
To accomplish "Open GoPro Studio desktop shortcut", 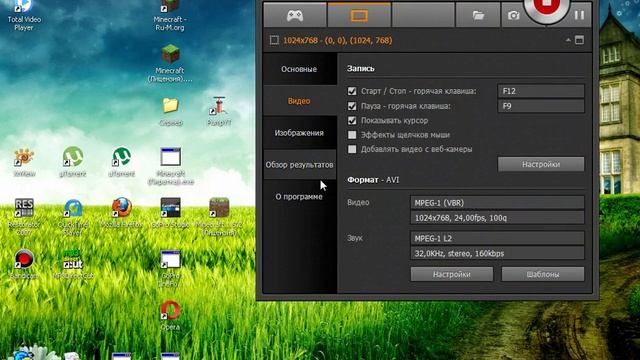I will click(x=171, y=213).
